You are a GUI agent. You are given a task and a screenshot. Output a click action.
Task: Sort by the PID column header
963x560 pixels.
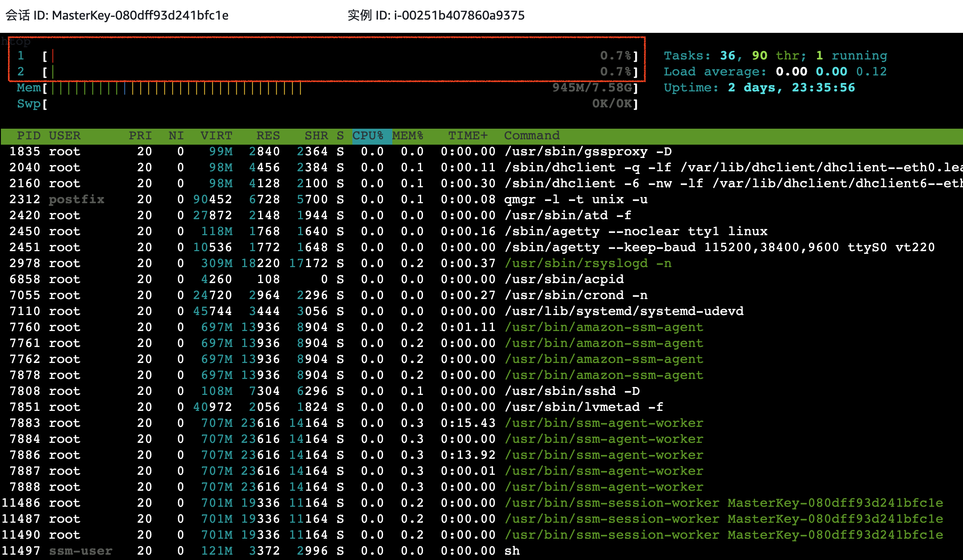[29, 136]
